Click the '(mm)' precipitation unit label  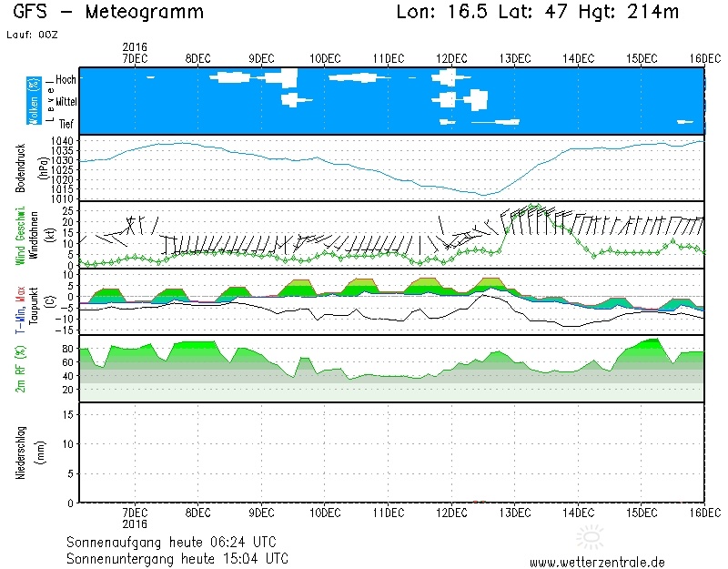click(41, 452)
